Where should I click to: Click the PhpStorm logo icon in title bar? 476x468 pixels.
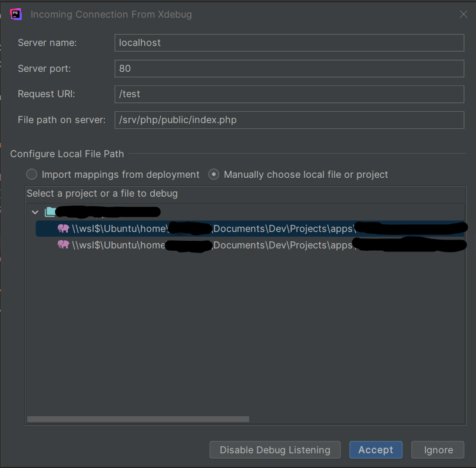tap(16, 14)
